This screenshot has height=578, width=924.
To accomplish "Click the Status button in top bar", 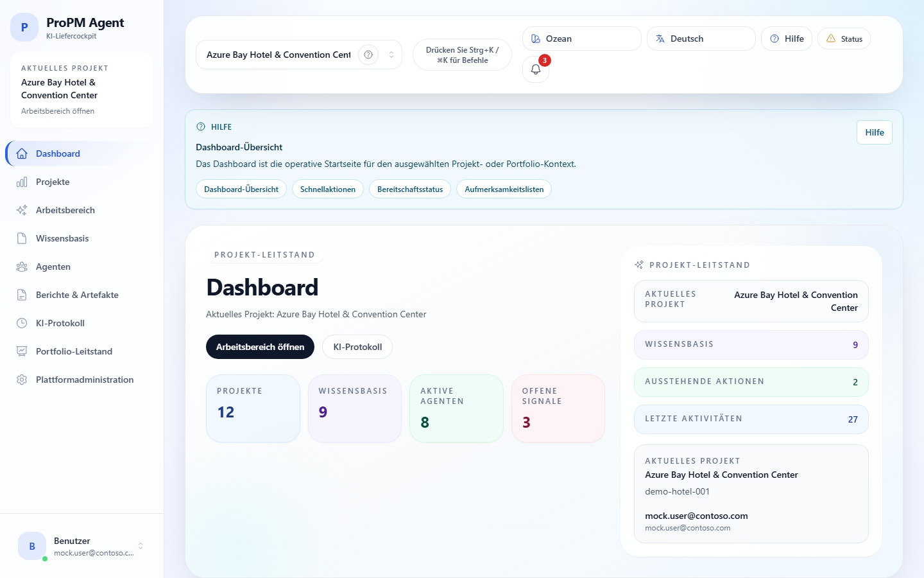I will tap(844, 39).
